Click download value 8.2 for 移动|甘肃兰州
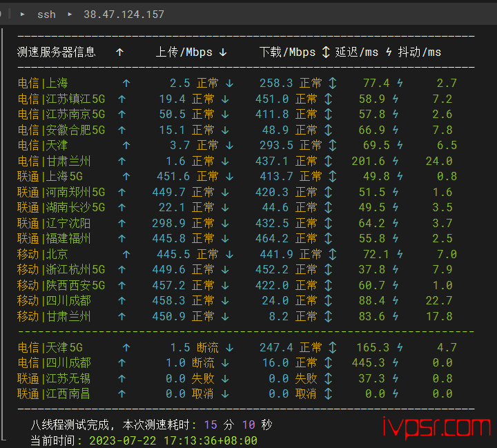The width and height of the screenshot is (497, 448). [x=279, y=316]
